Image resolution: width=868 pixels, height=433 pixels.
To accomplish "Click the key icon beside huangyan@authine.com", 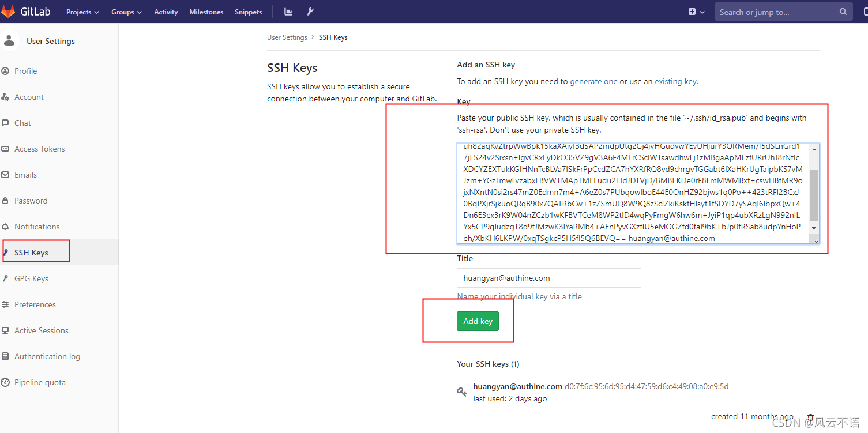I will tap(461, 391).
